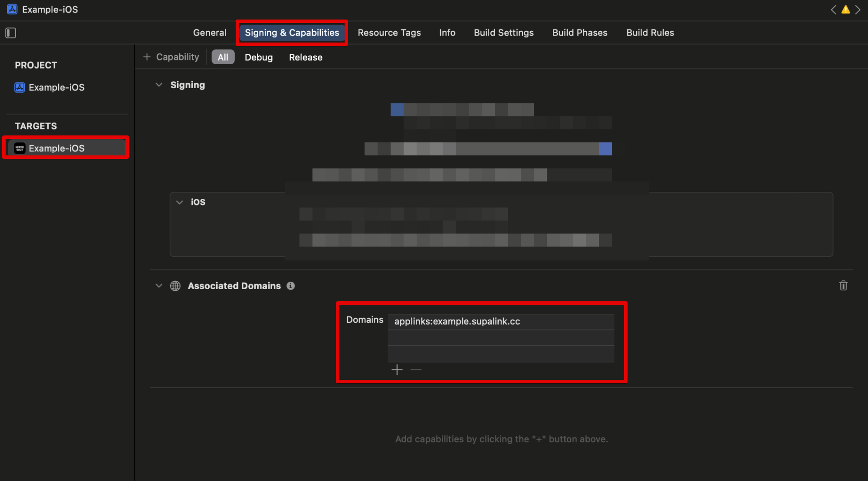Screen dimensions: 868x481
Task: Select Example-iOS under PROJECT
Action: 56,88
